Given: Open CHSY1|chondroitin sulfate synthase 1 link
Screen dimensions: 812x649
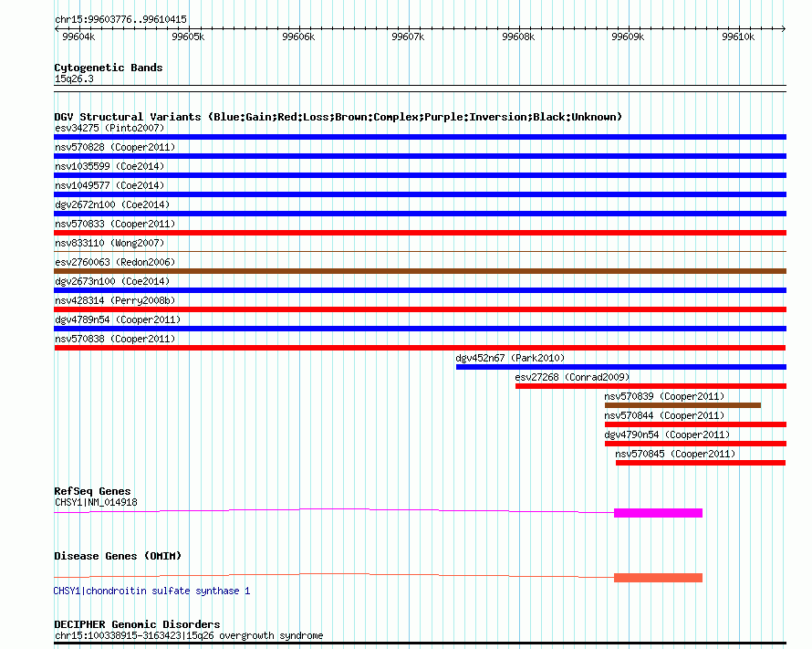Looking at the screenshot, I should click(151, 591).
